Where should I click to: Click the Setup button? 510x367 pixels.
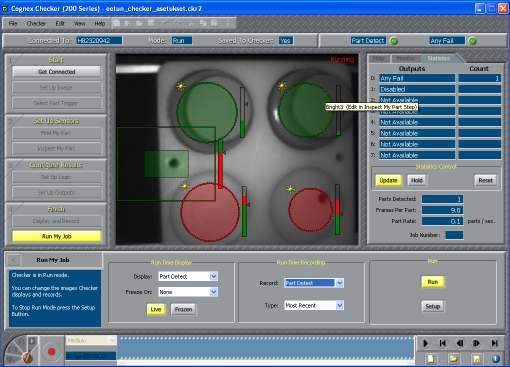pyautogui.click(x=432, y=306)
